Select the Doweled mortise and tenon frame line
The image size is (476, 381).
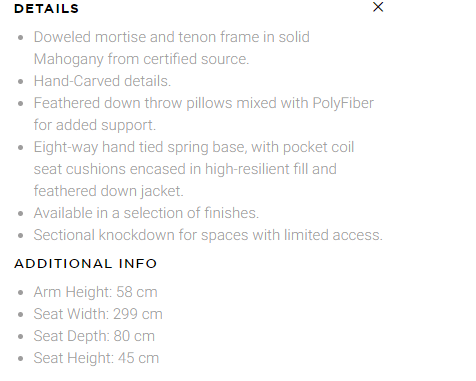(172, 37)
